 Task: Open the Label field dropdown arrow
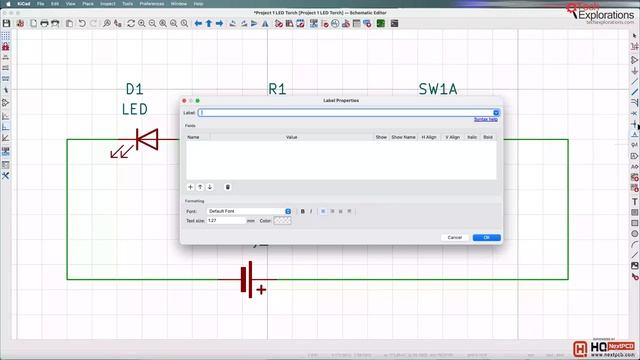tap(496, 113)
